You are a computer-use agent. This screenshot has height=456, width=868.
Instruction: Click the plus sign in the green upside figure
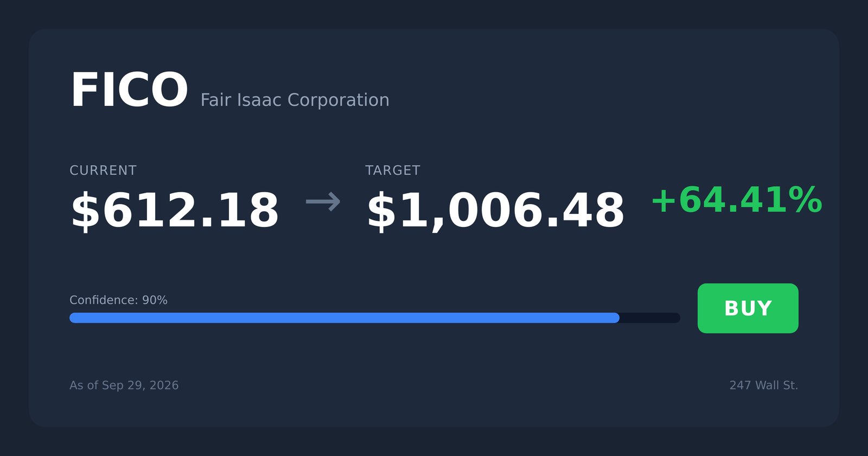point(664,201)
